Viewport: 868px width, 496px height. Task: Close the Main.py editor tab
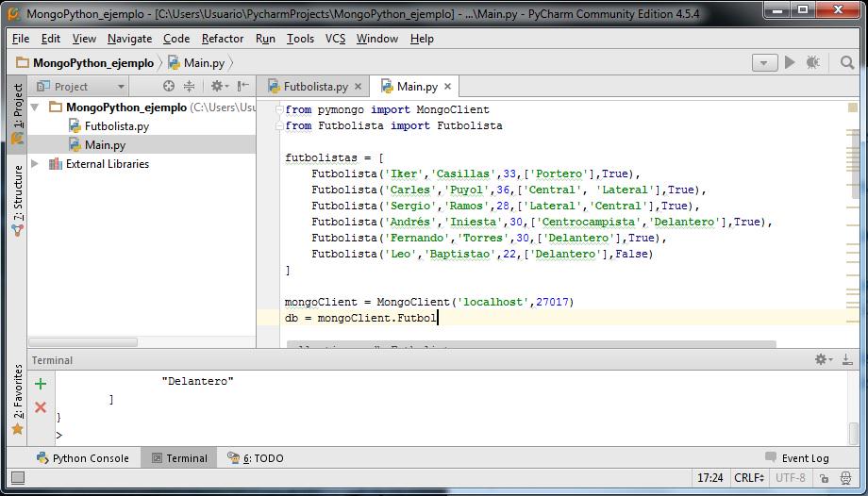(x=448, y=87)
